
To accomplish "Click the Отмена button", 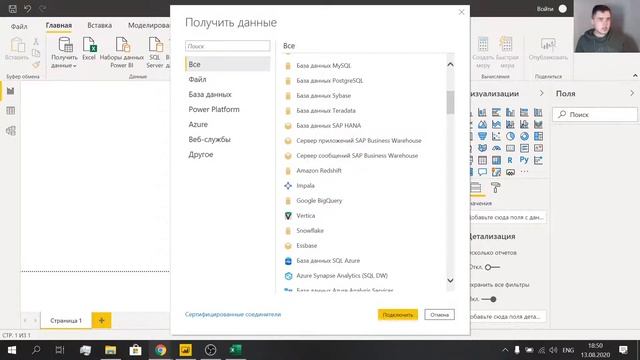I will pos(439,315).
